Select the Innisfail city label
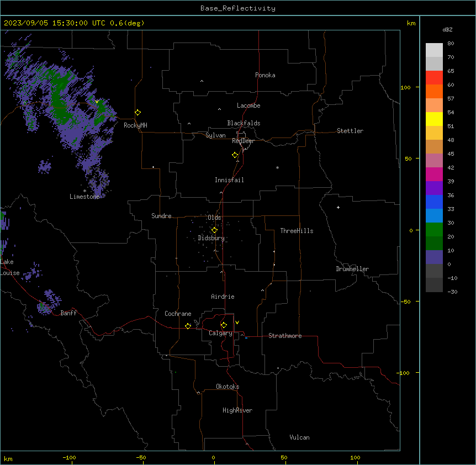The height and width of the screenshot is (465, 476). pos(229,180)
